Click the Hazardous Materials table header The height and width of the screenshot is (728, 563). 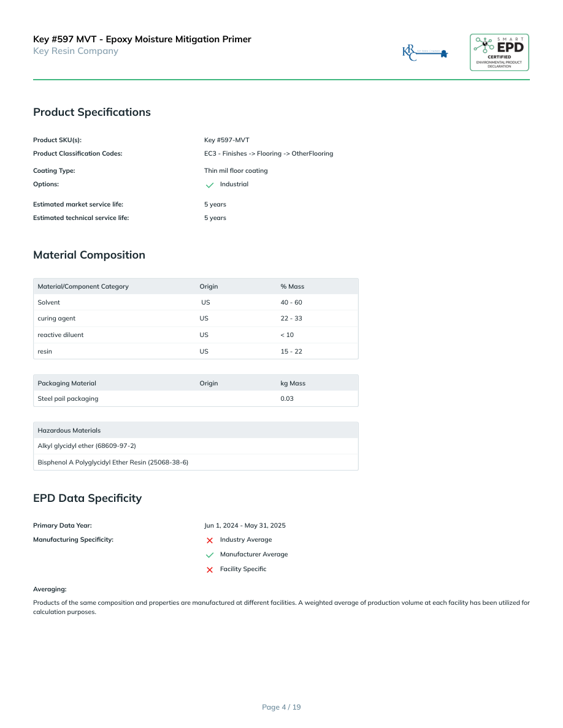(x=69, y=431)
